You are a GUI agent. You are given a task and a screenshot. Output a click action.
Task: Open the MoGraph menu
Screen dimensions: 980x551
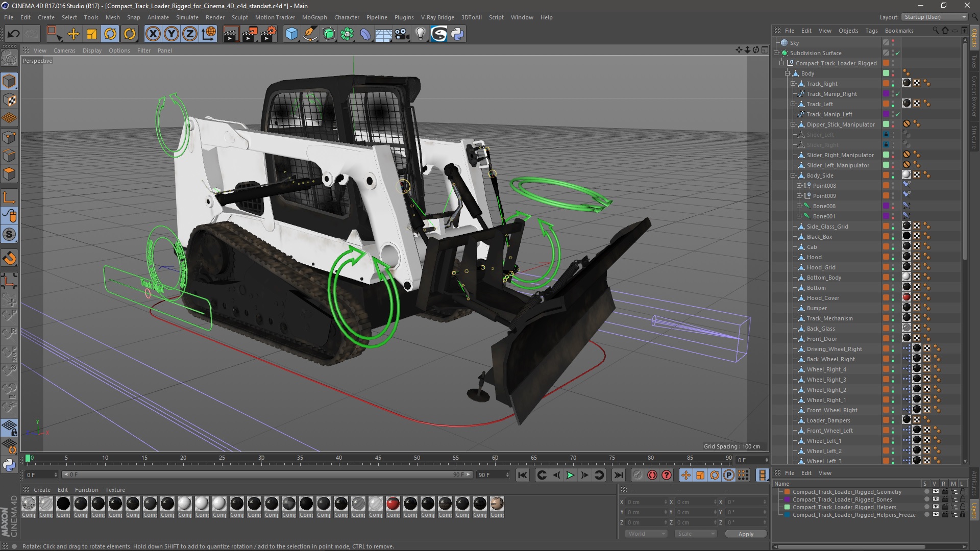tap(314, 17)
